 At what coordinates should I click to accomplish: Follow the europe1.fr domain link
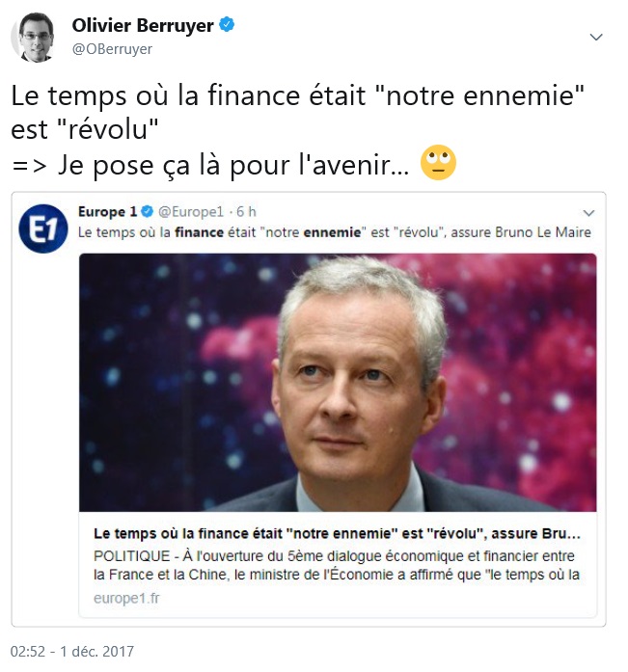coord(126,598)
